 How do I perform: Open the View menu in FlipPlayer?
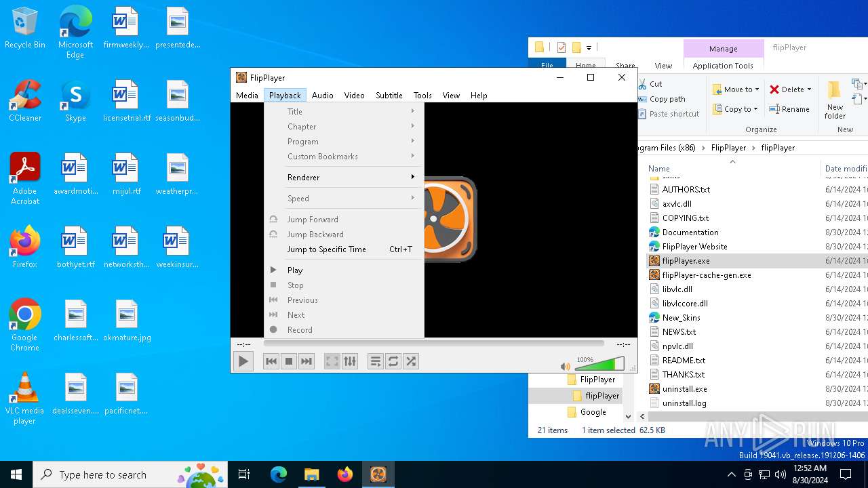point(451,96)
